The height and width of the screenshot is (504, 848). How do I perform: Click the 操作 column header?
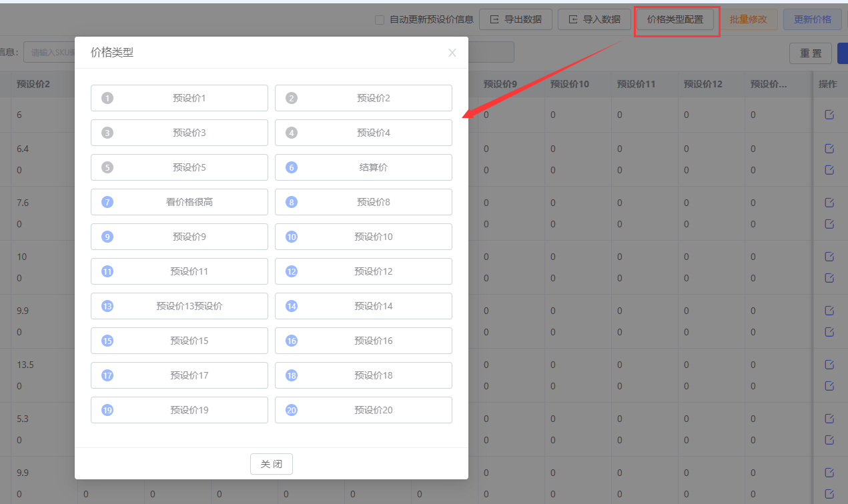(828, 84)
